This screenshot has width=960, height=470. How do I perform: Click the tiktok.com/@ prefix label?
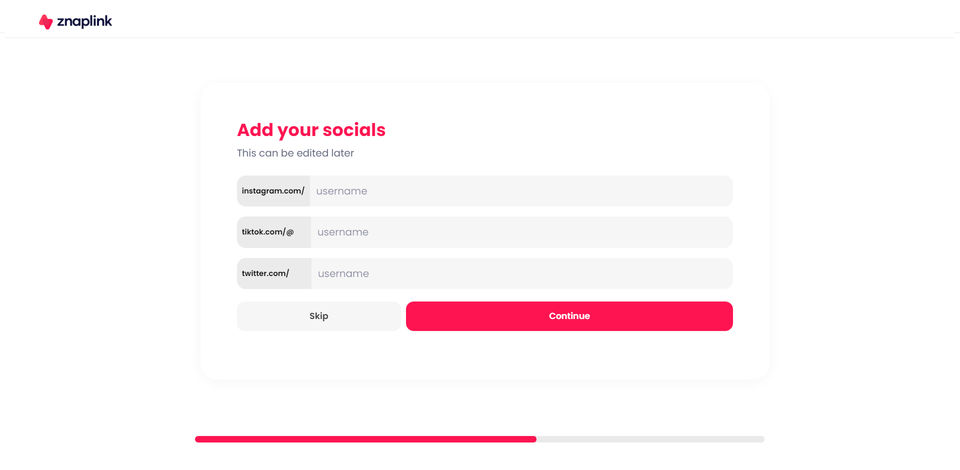268,232
